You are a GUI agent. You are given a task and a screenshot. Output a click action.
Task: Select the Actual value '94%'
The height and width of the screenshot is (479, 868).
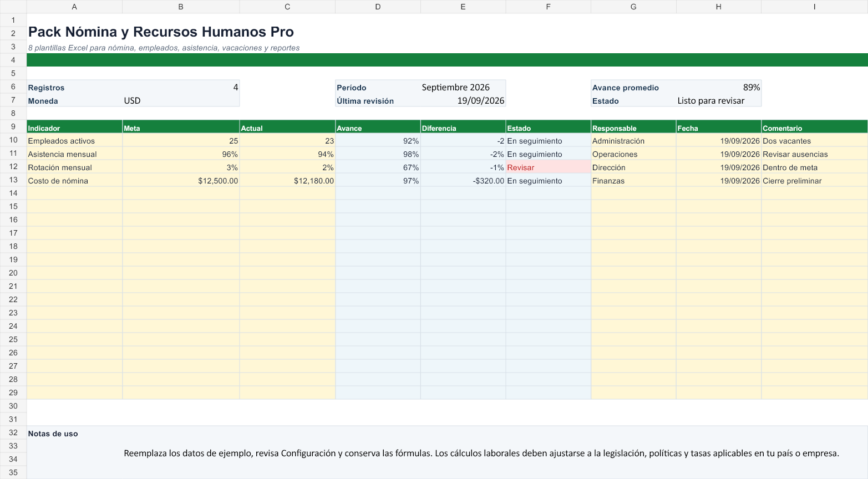tap(287, 154)
